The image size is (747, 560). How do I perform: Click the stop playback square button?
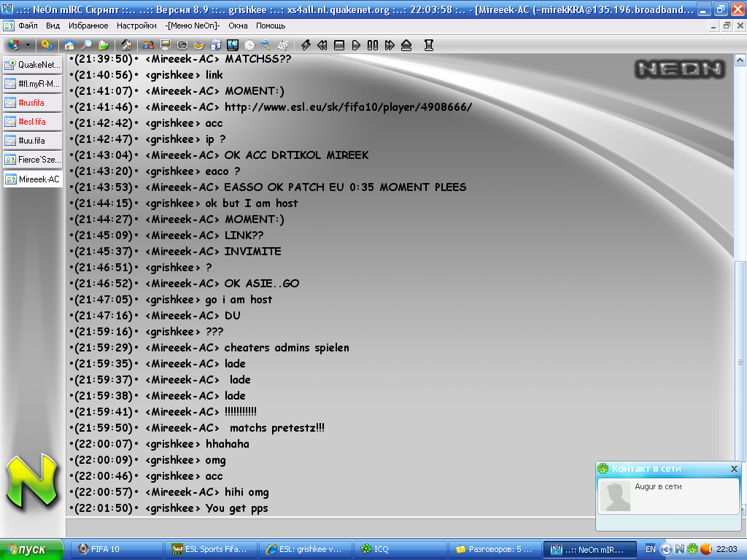coord(339,45)
